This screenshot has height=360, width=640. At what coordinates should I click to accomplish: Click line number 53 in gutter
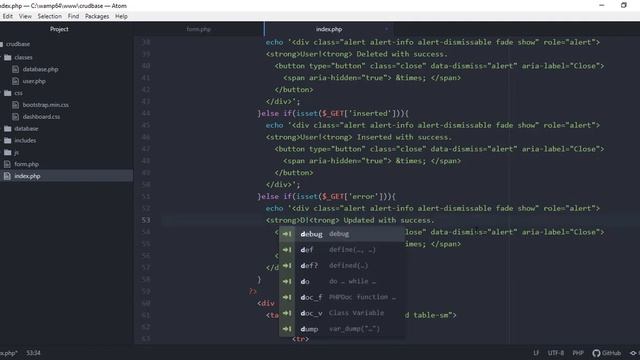click(146, 220)
